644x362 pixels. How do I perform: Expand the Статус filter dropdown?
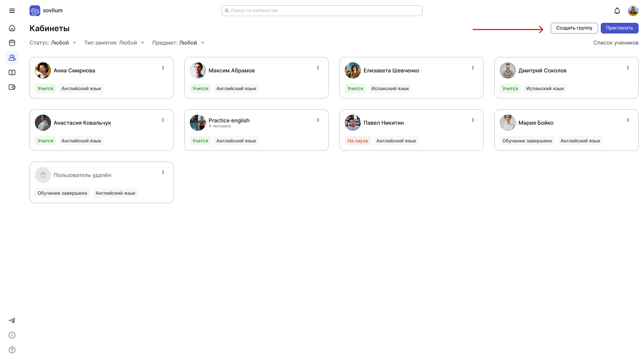coord(53,43)
